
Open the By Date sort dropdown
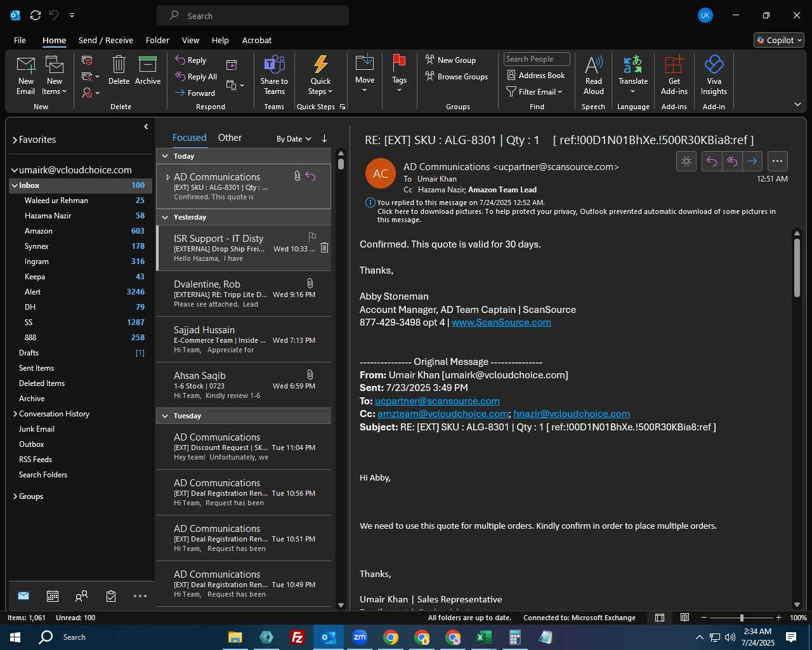pyautogui.click(x=294, y=139)
